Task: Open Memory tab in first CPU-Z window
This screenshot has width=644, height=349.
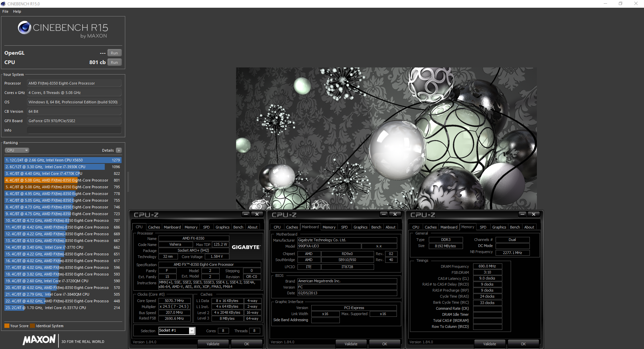Action: click(191, 227)
